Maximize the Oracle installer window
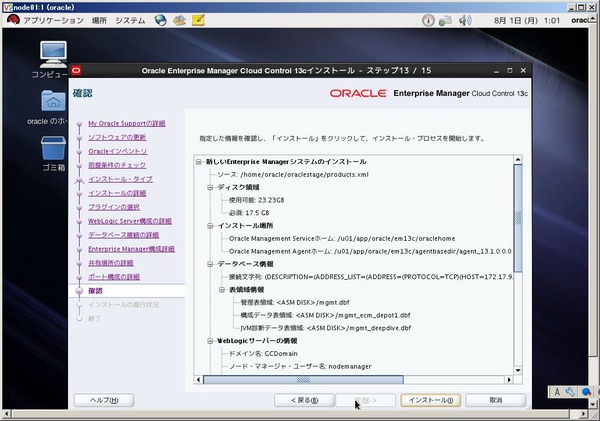Viewport: 600px width, 421px height. pos(510,71)
